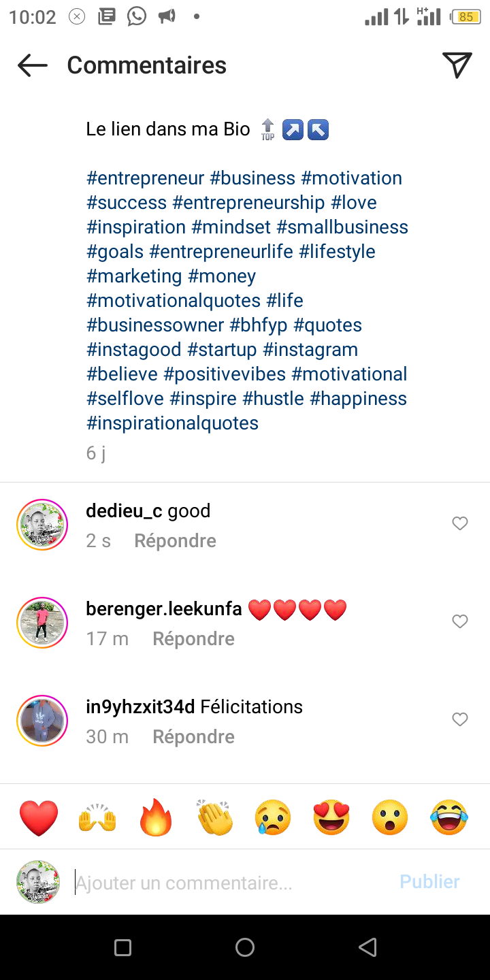
Task: Pick the fire emoji quick reaction
Action: [x=156, y=817]
